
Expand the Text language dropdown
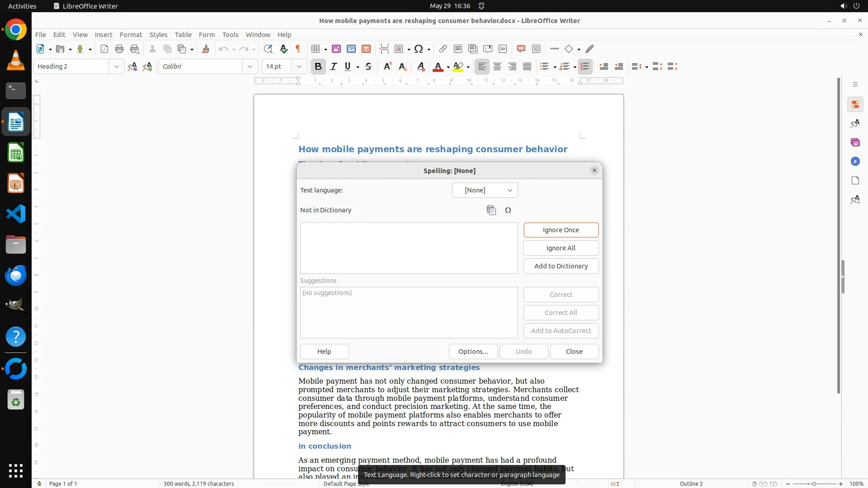[x=485, y=190]
